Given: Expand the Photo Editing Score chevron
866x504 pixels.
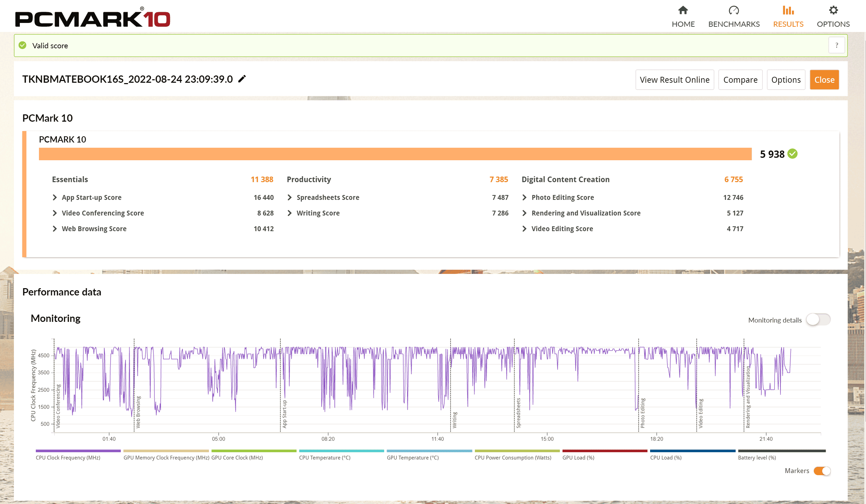Looking at the screenshot, I should pyautogui.click(x=524, y=197).
